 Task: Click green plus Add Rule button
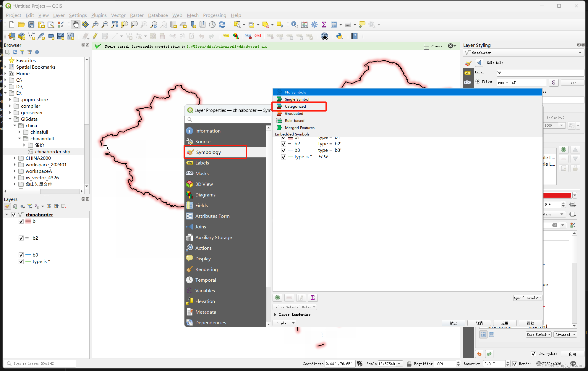[277, 298]
